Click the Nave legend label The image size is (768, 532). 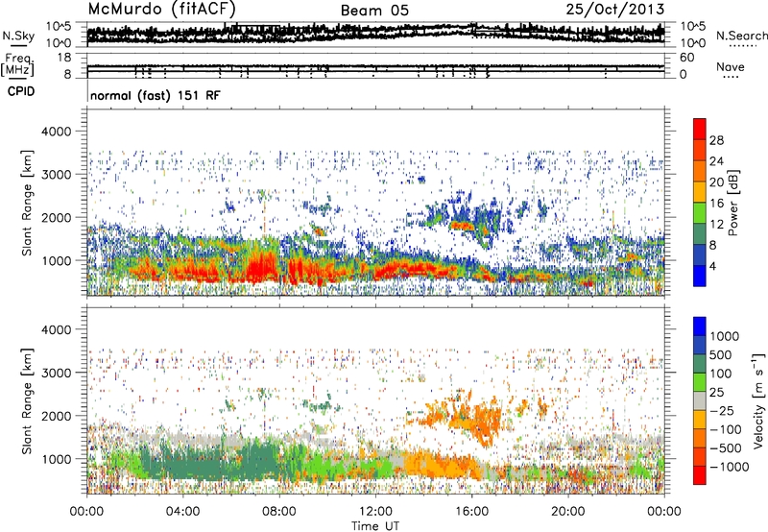pos(731,66)
